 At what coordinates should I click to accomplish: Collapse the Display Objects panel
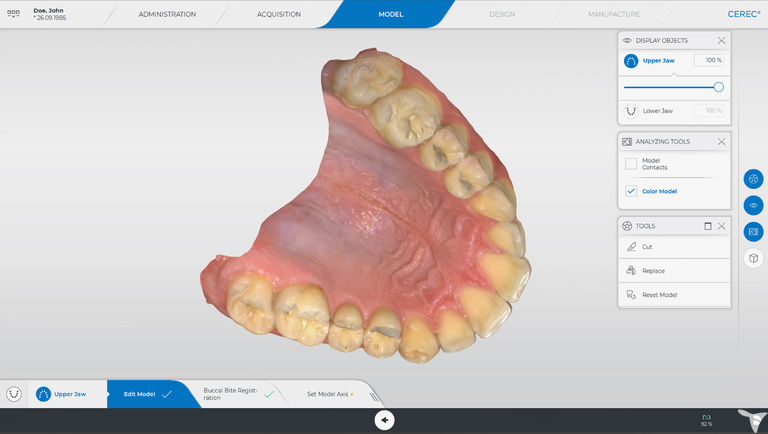pyautogui.click(x=721, y=40)
